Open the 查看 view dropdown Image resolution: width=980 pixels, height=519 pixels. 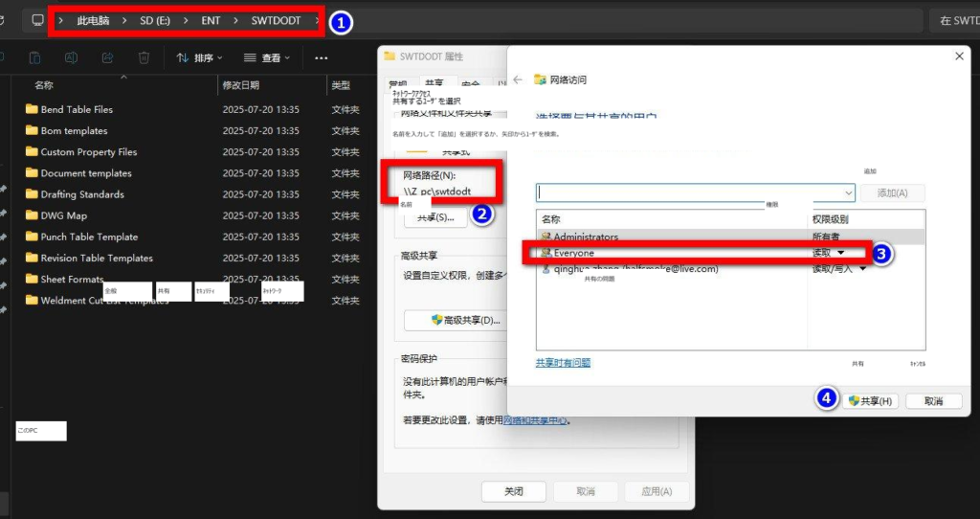tap(267, 57)
